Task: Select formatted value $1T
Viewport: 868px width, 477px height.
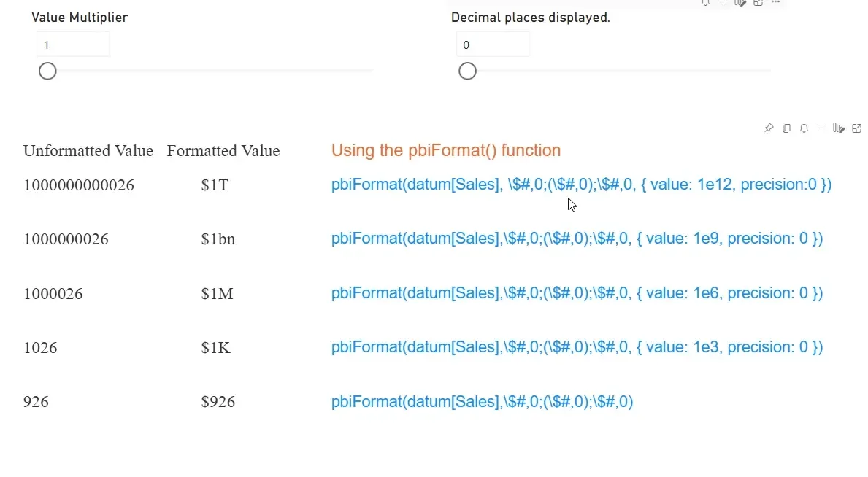Action: (x=215, y=185)
